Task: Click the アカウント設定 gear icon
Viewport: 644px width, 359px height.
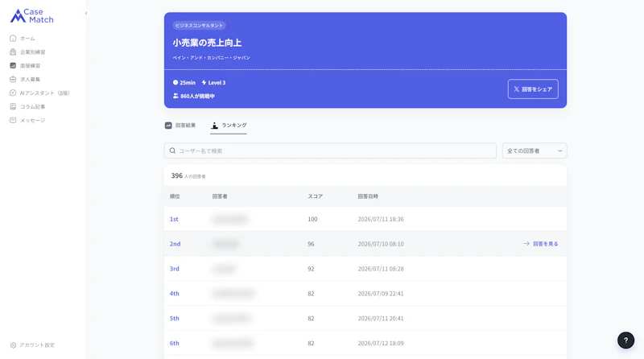Action: click(x=13, y=345)
